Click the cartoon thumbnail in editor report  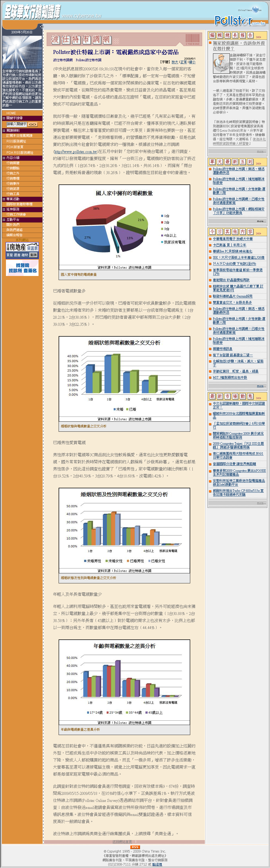pos(221,63)
